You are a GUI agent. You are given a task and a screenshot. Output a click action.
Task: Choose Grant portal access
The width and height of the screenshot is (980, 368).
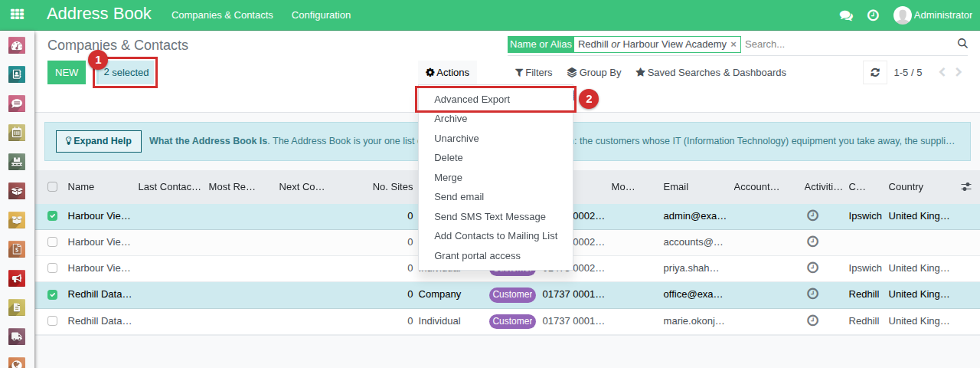pos(495,256)
